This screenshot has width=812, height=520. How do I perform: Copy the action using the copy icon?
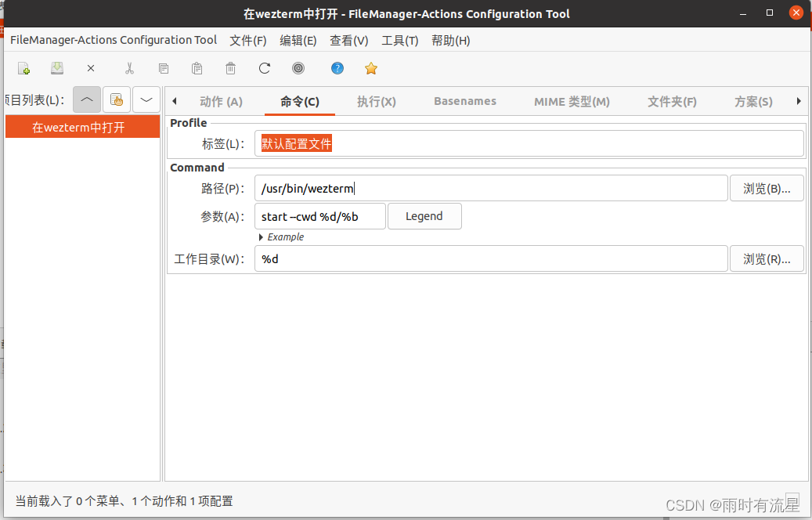coord(163,68)
